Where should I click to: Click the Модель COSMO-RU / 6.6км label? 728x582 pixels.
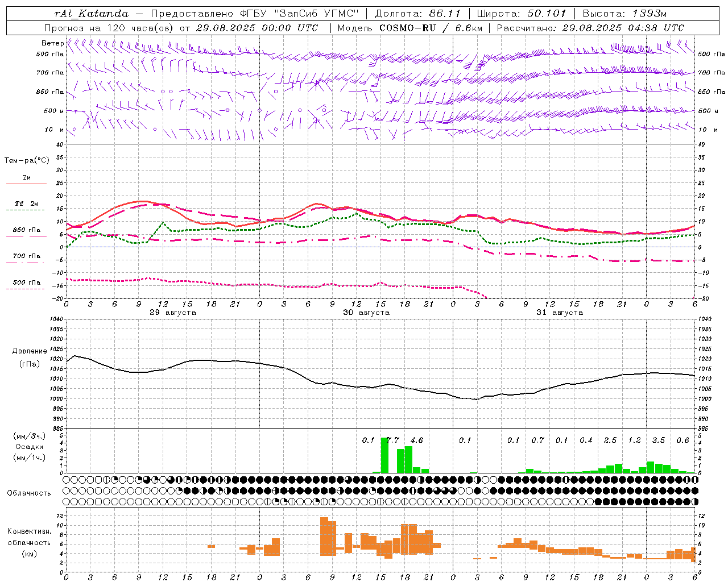409,28
